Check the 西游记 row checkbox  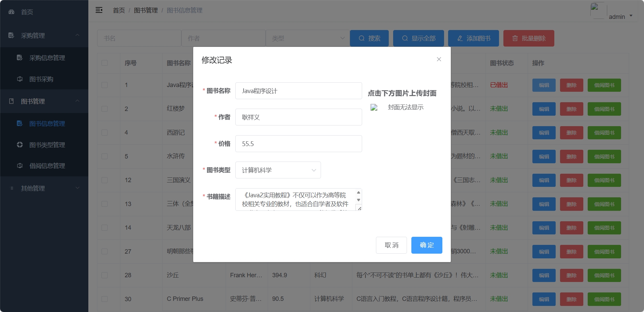(105, 133)
